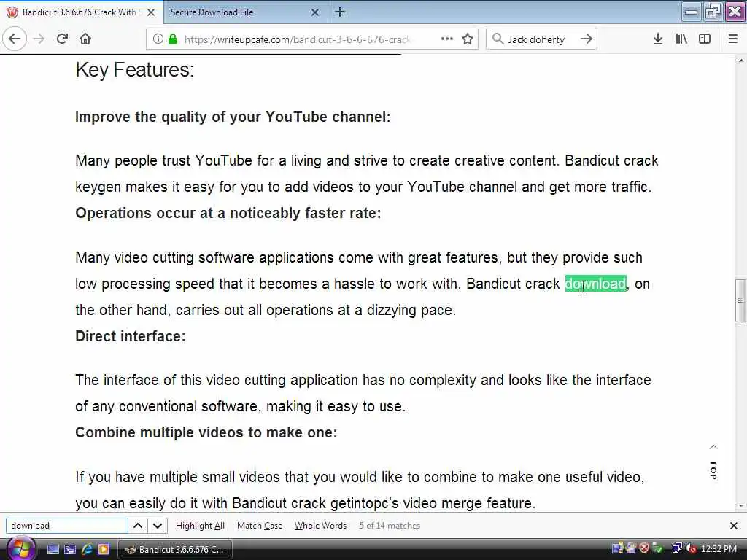Click the 12:32 PM clock

coord(719,549)
